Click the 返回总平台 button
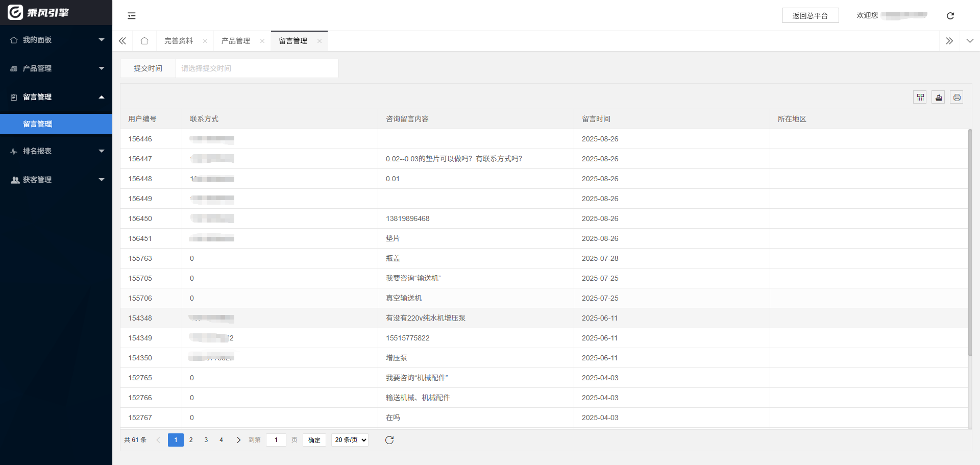Screen dimensions: 980x465 point(810,16)
